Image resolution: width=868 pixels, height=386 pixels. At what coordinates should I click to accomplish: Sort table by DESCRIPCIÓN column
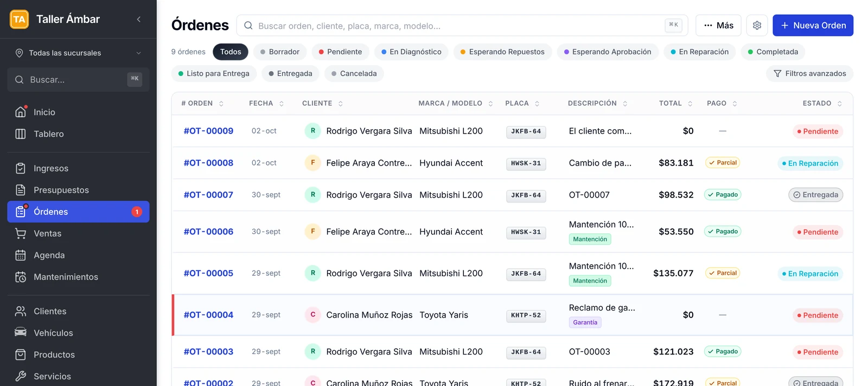coord(598,103)
